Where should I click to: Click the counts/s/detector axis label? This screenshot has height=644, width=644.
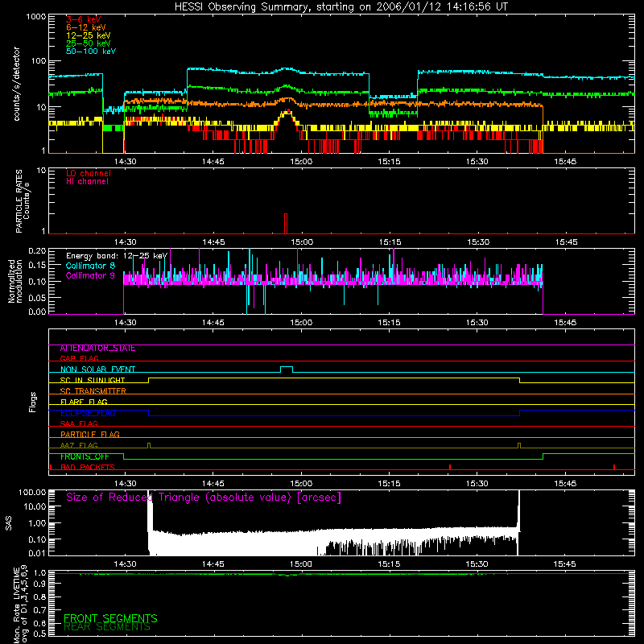(x=16, y=84)
